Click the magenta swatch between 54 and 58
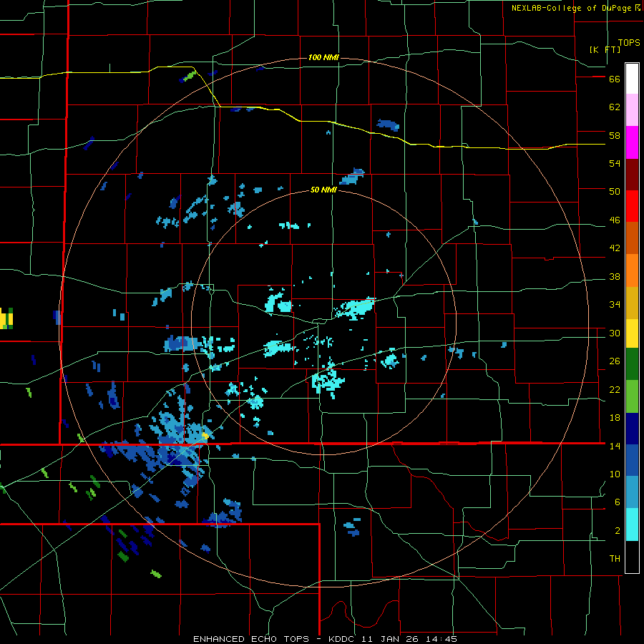This screenshot has width=644, height=644. point(632,142)
